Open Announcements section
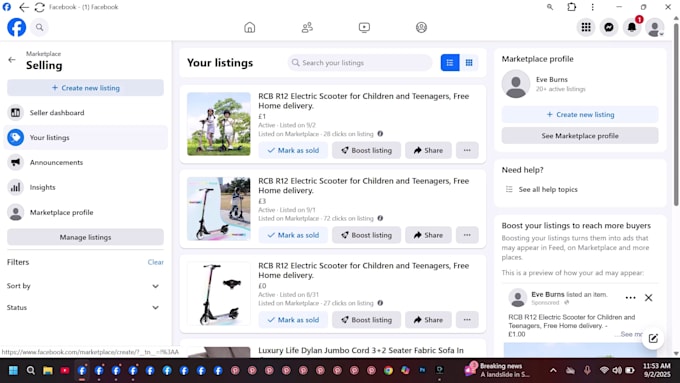Viewport: 680px width, 383px height. [85, 163]
